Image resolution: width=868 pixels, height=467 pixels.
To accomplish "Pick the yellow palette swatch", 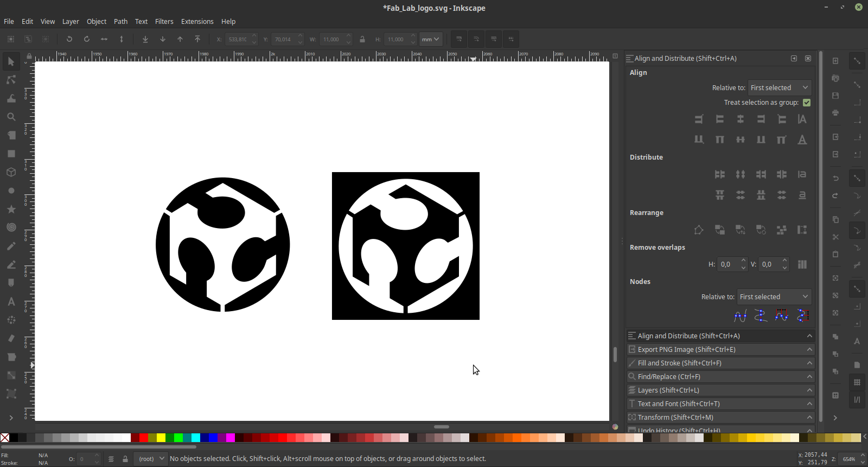I will pos(161,438).
